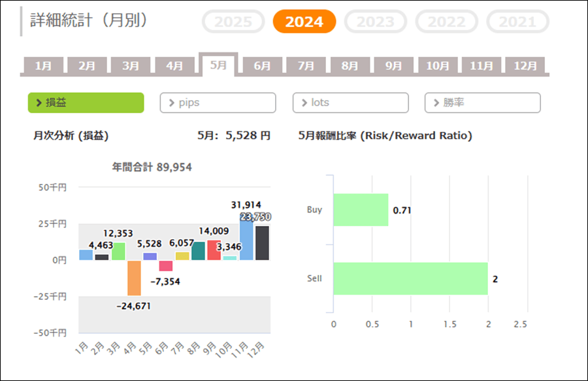Switch to the 4月 tab
This screenshot has height=381, width=588.
pos(174,65)
